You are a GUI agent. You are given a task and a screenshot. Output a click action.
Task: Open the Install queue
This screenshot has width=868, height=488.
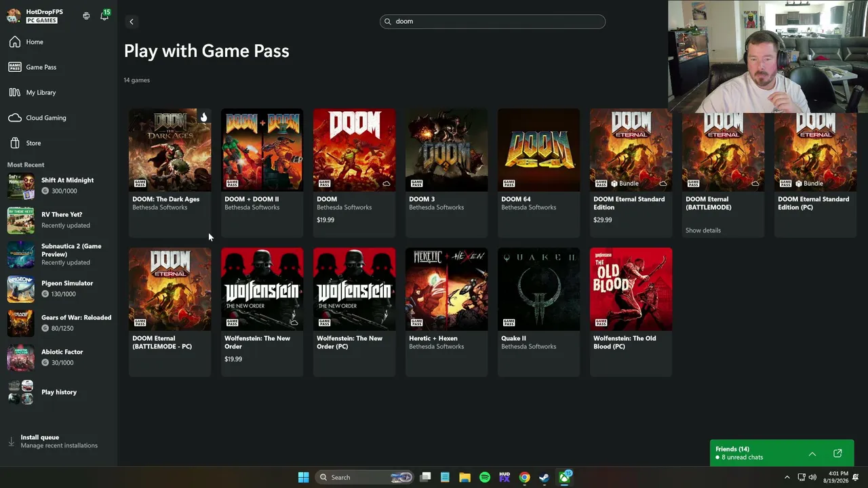[58, 441]
